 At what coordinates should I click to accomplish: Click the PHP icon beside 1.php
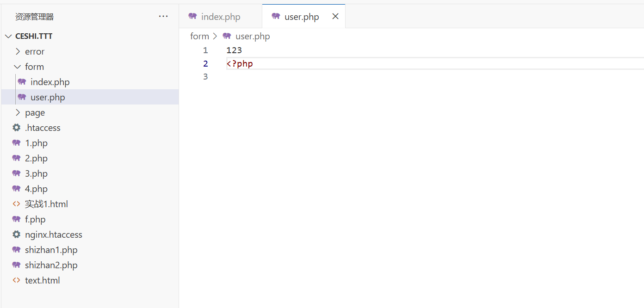(x=17, y=143)
